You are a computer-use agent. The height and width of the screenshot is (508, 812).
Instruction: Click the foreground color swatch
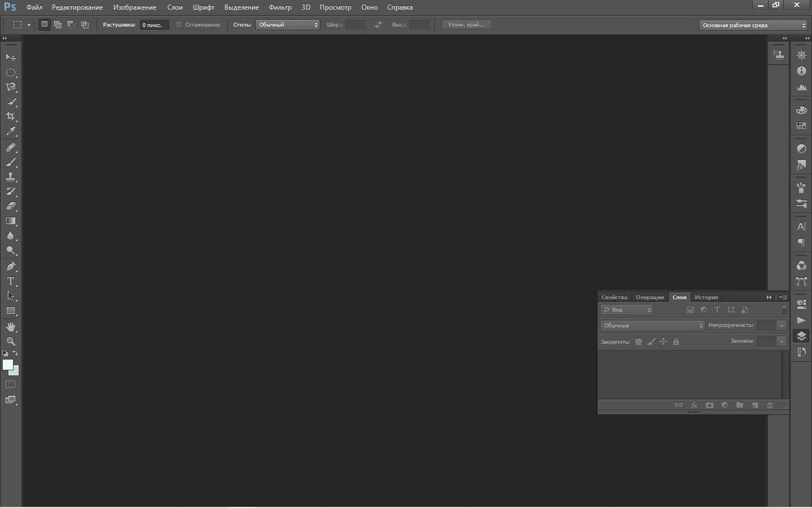pos(8,365)
